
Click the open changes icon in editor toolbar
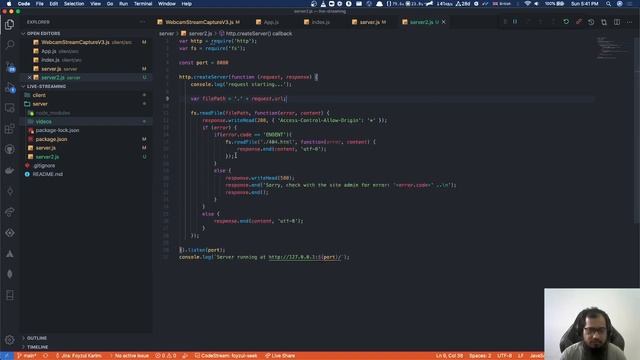coord(604,22)
